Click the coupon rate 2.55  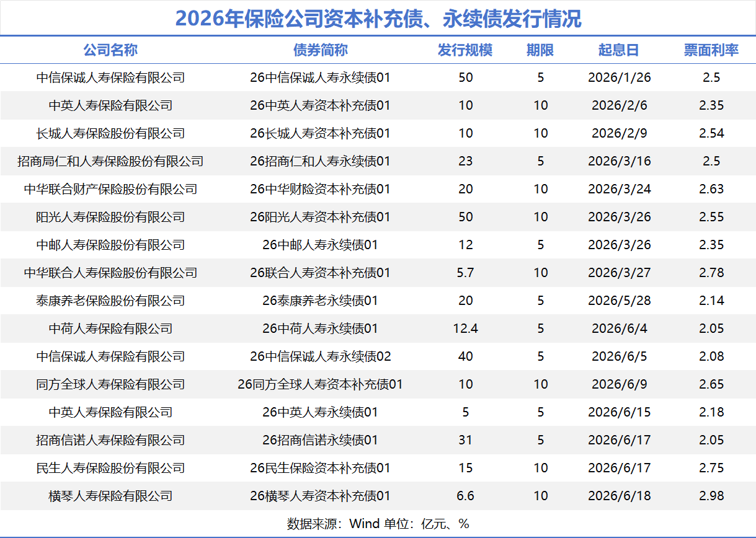tap(711, 217)
